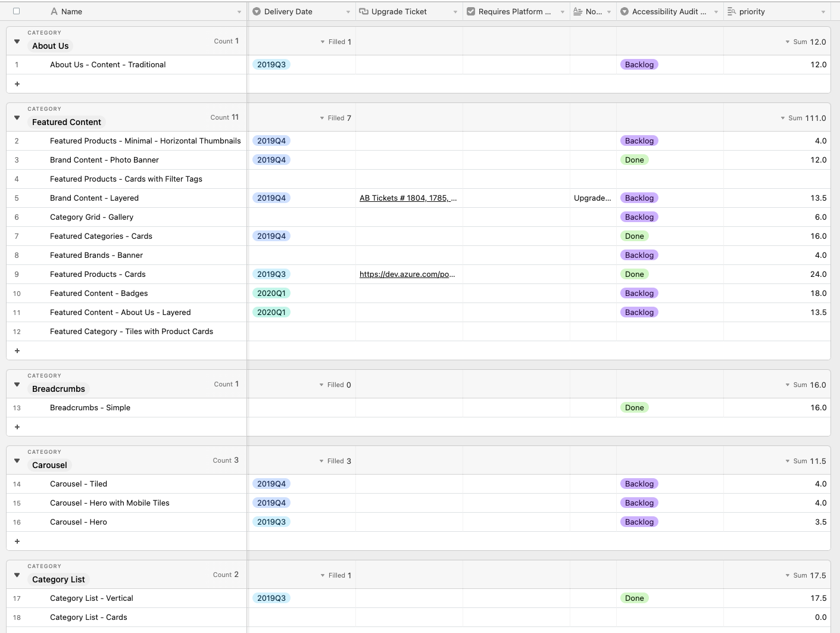
Task: Select Featured Category - Tiles with Product Cards
Action: coord(132,332)
